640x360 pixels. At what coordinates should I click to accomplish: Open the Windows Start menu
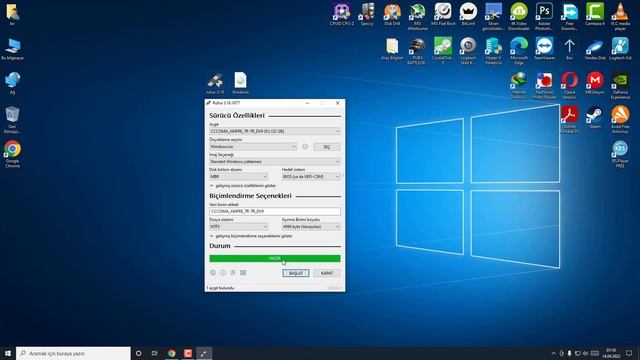(x=8, y=353)
